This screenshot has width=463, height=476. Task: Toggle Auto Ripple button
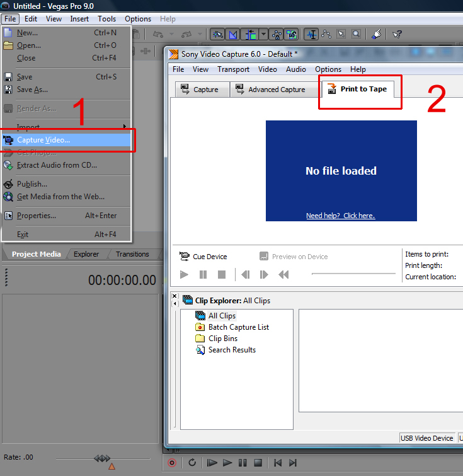[251, 34]
